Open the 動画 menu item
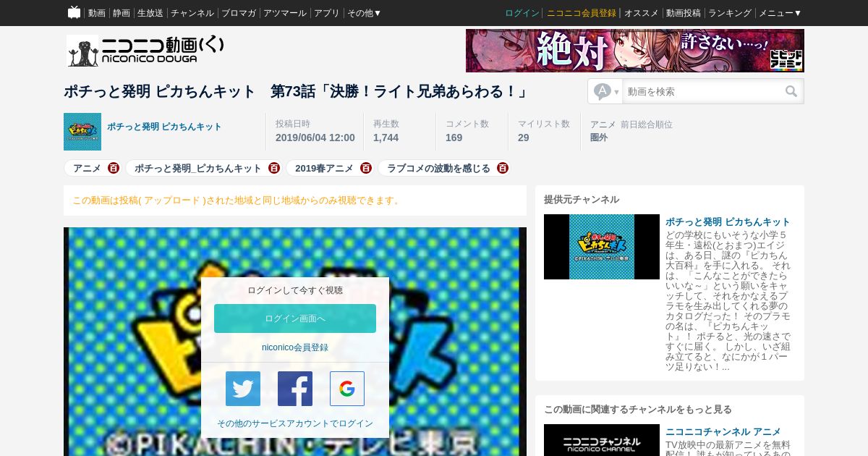 [x=97, y=13]
